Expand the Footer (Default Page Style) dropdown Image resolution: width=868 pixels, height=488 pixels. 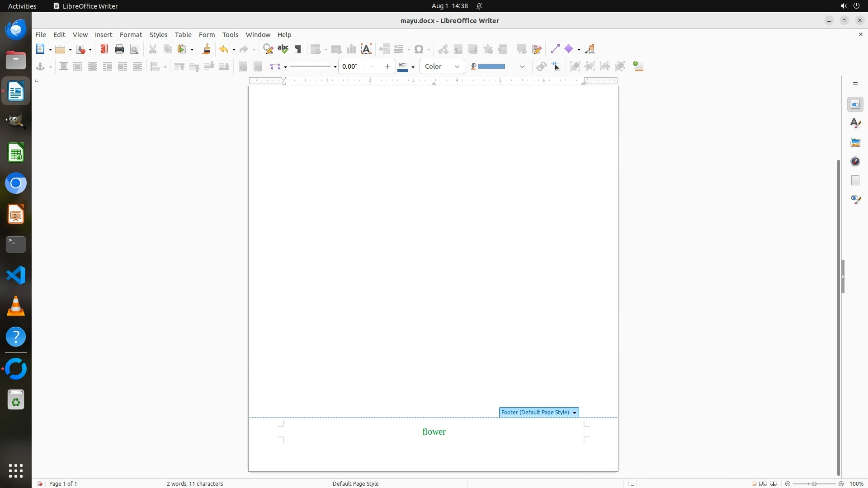[x=575, y=413]
